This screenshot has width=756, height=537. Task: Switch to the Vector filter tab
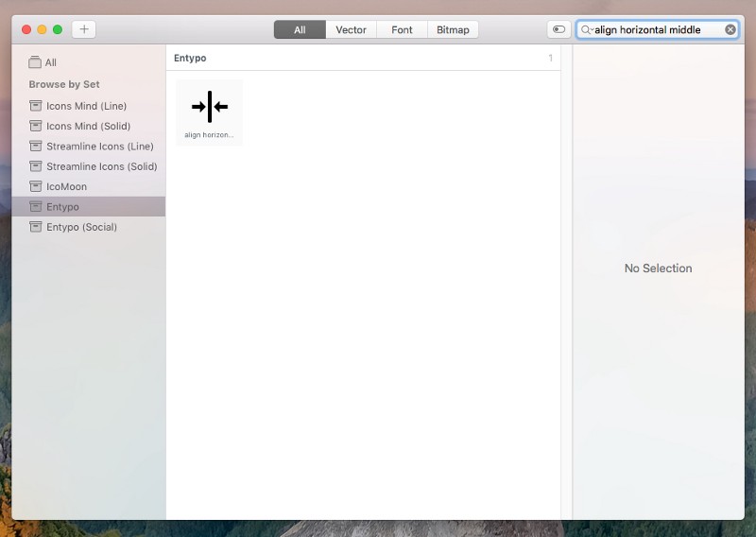pyautogui.click(x=352, y=29)
